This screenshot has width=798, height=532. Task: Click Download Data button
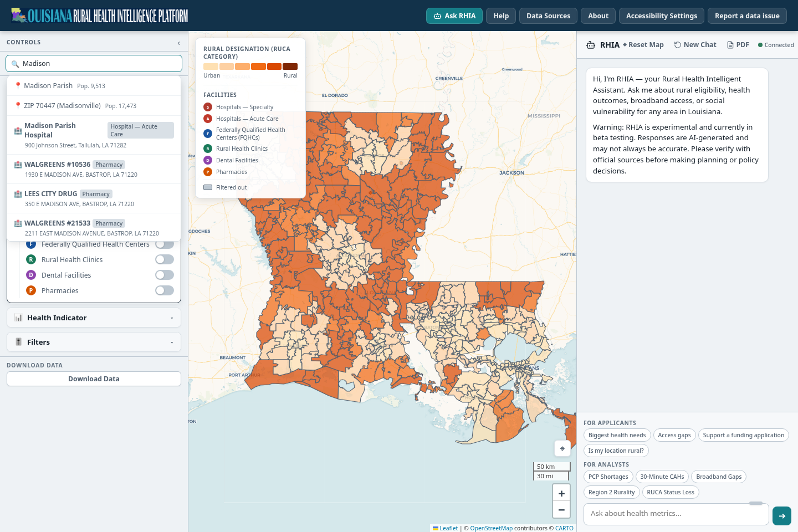94,378
